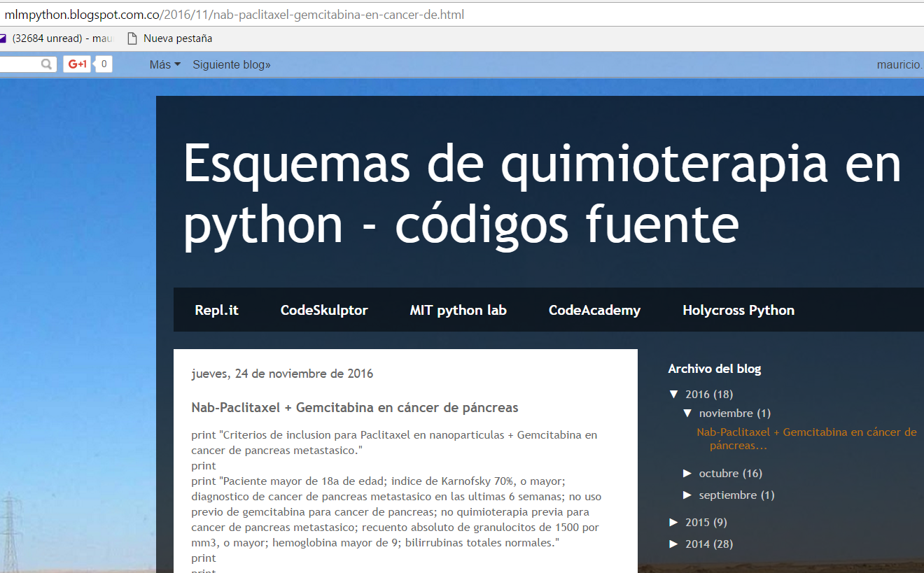Image resolution: width=924 pixels, height=573 pixels.
Task: Open the MIT python lab page
Action: coord(458,310)
